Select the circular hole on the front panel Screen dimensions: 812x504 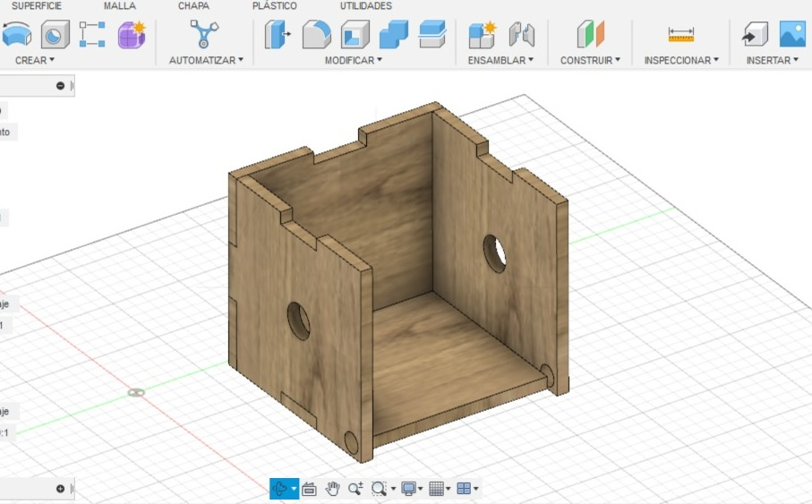tap(299, 321)
